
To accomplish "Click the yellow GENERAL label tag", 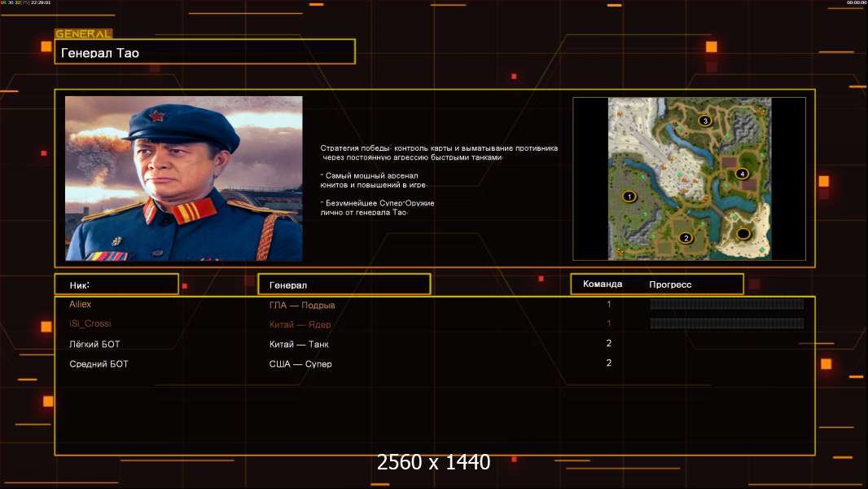I will (83, 34).
